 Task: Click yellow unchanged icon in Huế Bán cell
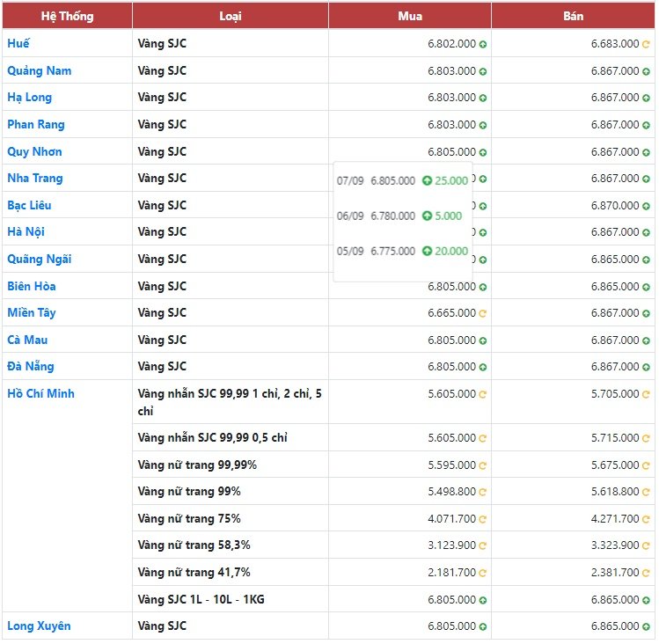646,44
